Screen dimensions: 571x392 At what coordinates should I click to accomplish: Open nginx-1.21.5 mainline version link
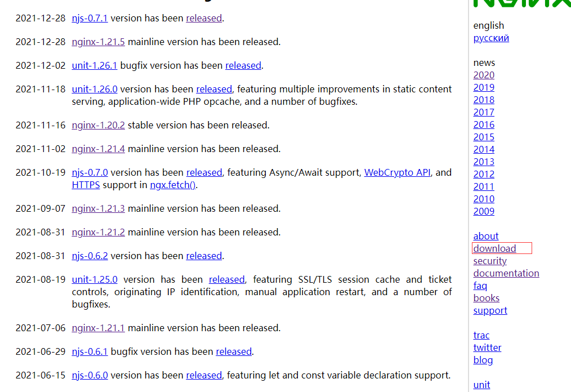tap(99, 42)
